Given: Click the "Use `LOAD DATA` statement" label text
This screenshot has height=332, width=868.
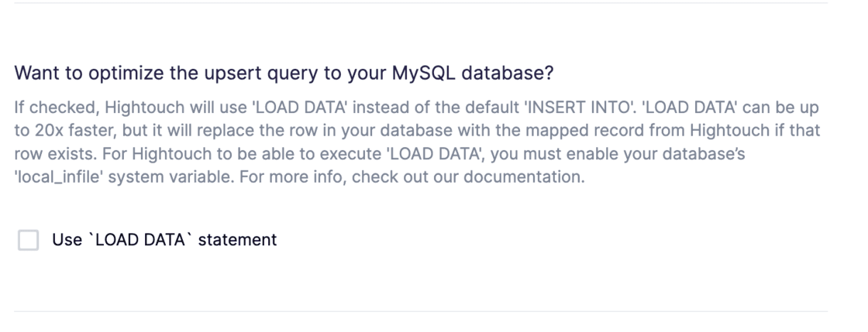Looking at the screenshot, I should click(x=164, y=240).
